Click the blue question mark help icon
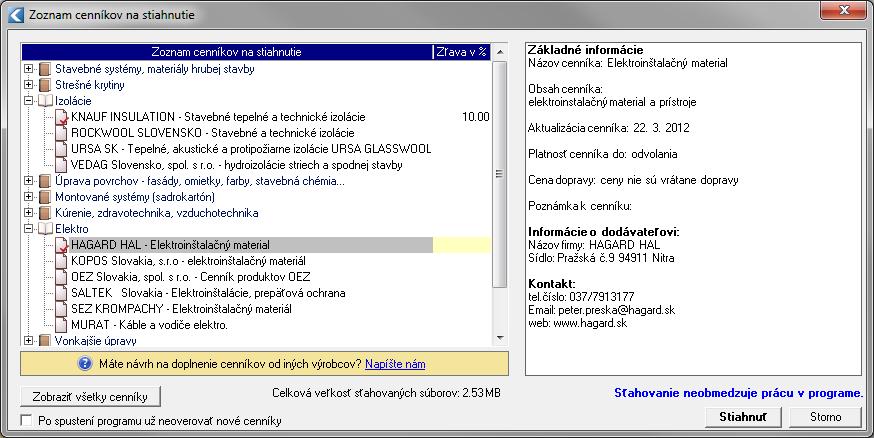Screen dimensions: 874x438 85,364
